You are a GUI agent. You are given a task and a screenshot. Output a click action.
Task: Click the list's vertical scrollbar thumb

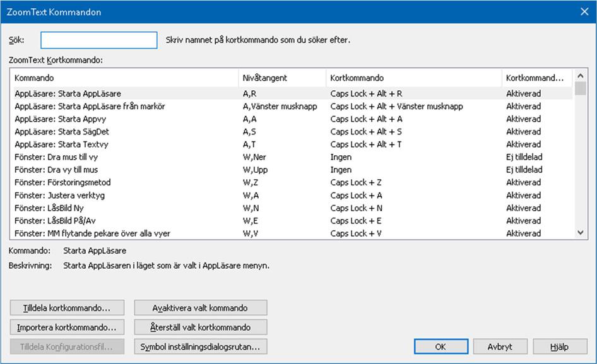point(580,88)
